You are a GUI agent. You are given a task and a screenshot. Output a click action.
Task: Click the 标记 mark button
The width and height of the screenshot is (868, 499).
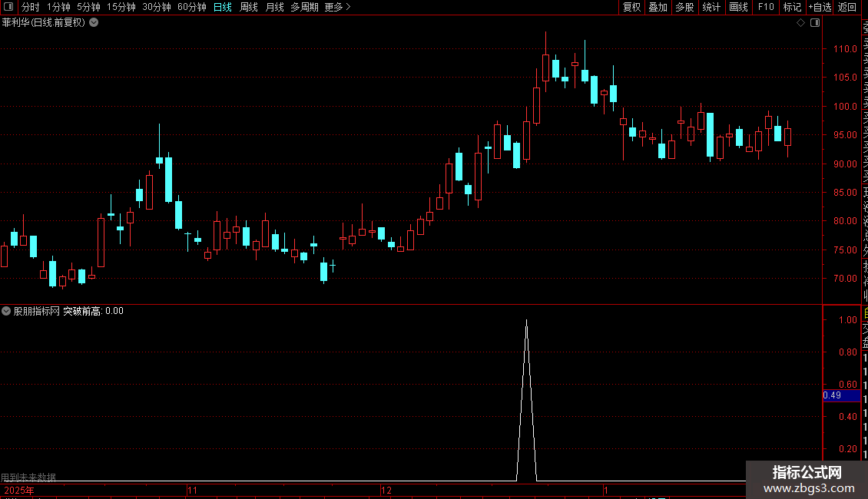792,7
